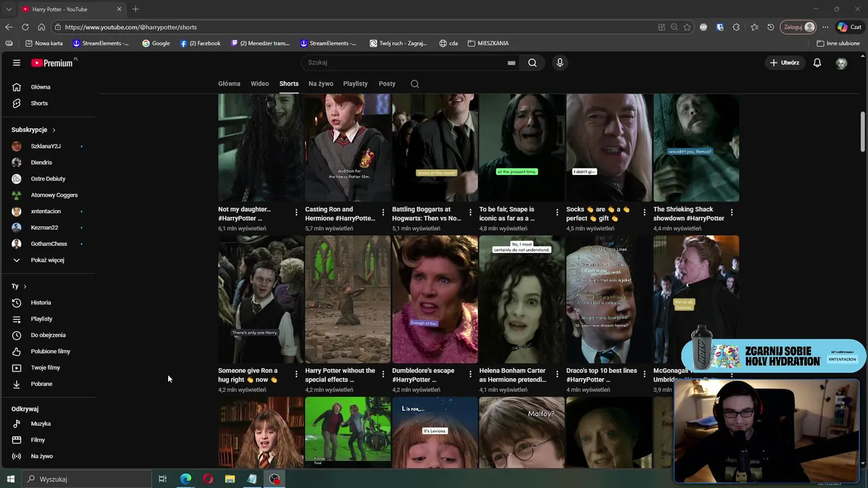Screen dimensions: 868x488
Task: Open Historia in the sidebar
Action: 41,302
